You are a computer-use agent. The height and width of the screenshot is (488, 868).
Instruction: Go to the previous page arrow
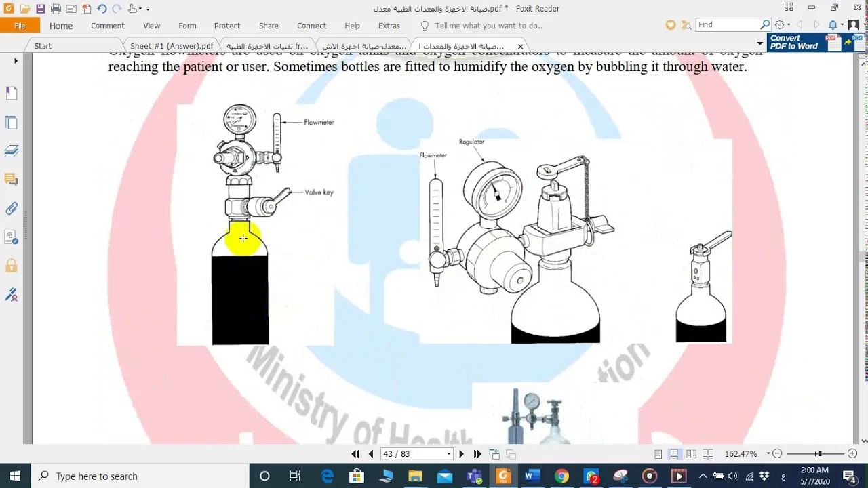pos(371,454)
